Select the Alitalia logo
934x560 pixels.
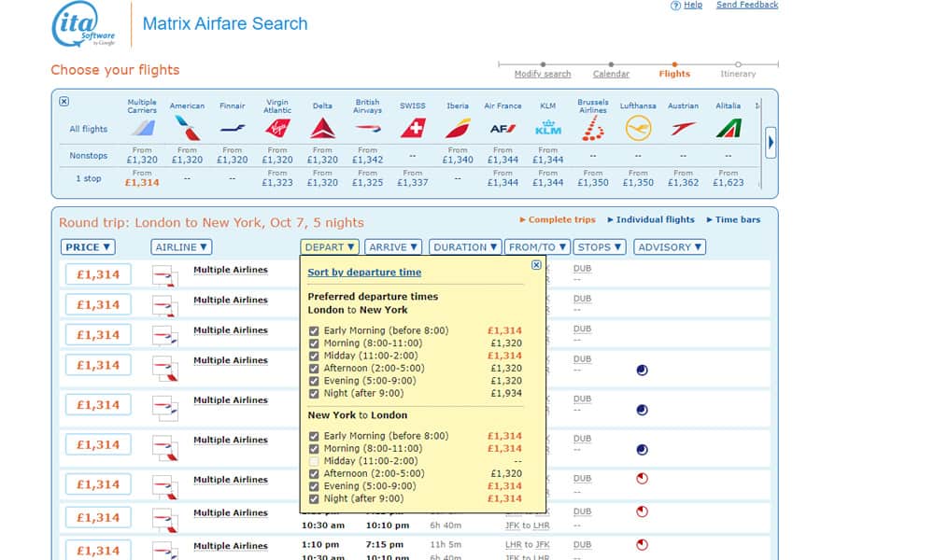point(729,128)
